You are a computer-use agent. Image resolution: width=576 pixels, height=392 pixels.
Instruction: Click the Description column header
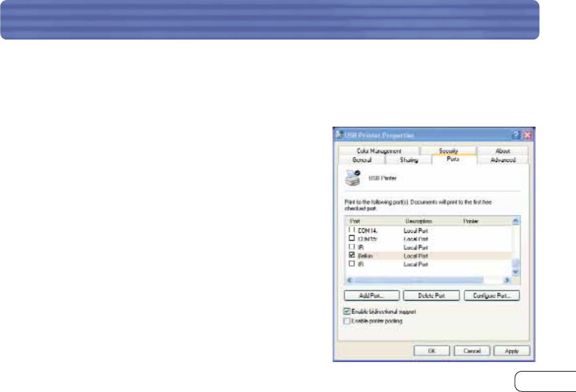pyautogui.click(x=430, y=221)
